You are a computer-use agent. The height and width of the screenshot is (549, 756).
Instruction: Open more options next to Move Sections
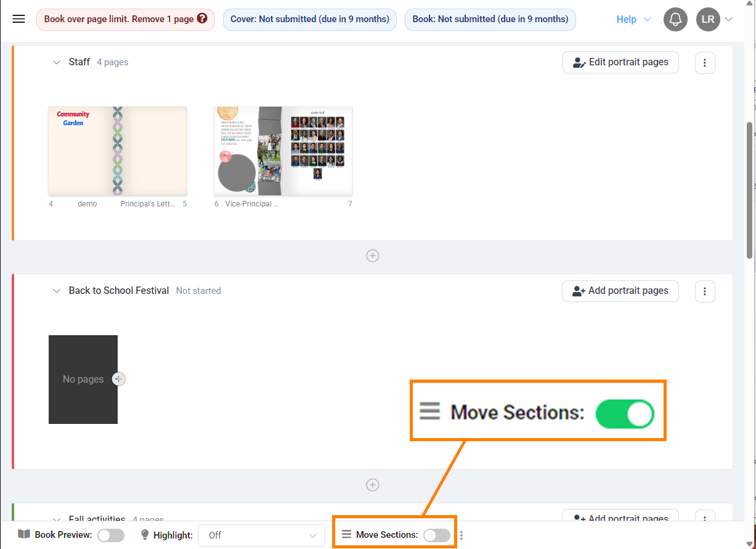[461, 535]
